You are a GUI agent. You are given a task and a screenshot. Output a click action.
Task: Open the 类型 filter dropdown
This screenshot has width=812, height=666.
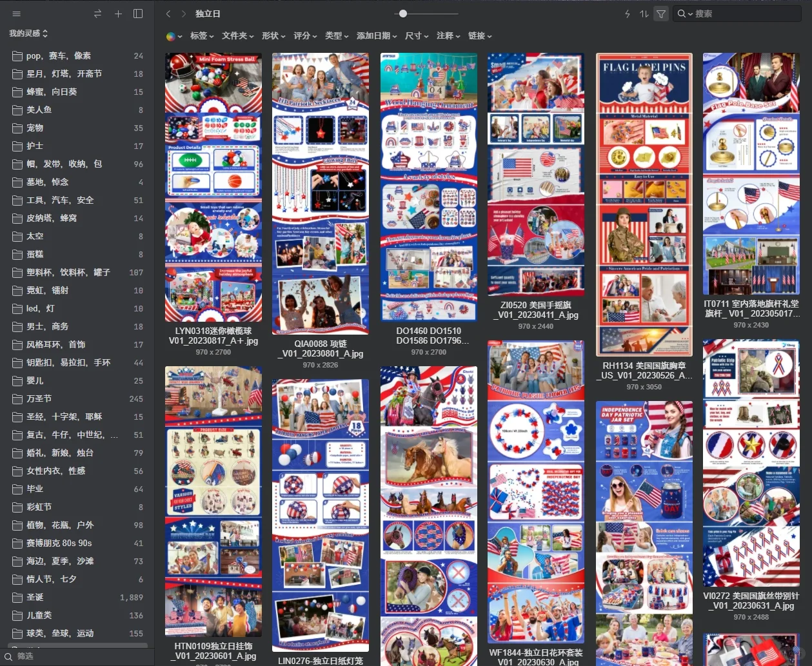coord(337,36)
